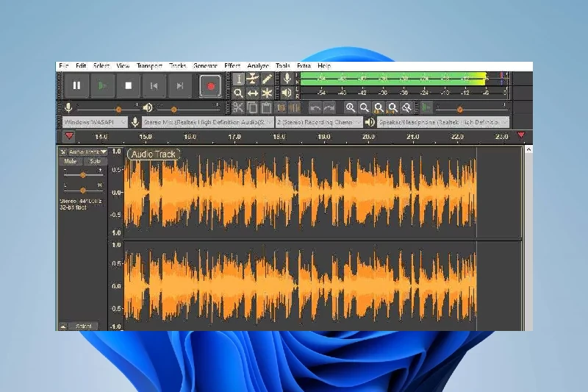Open the View menu
Screen dimensions: 588x392
[x=123, y=66]
